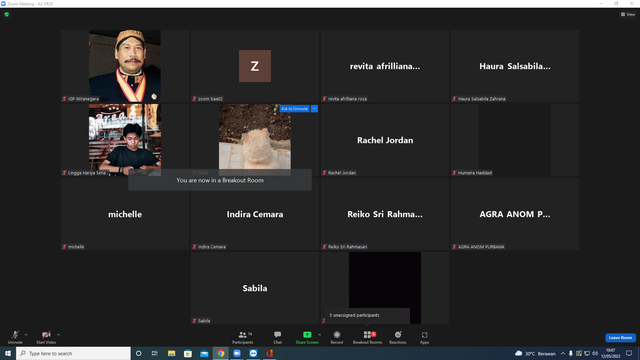Open Task View on the taskbar
Image resolution: width=640 pixels, height=360 pixels.
[155, 353]
